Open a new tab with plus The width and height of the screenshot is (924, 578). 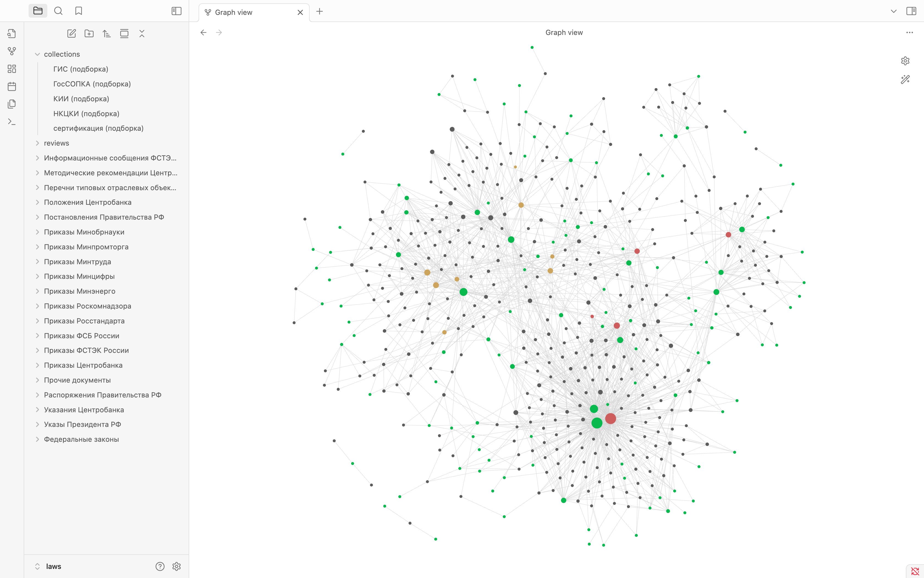coord(320,12)
